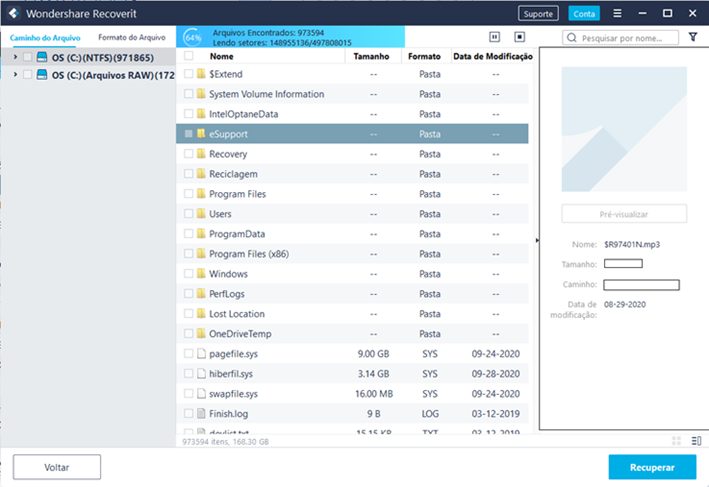Screen dimensions: 709x487
Task: Click the Voltar button
Action: pos(57,467)
